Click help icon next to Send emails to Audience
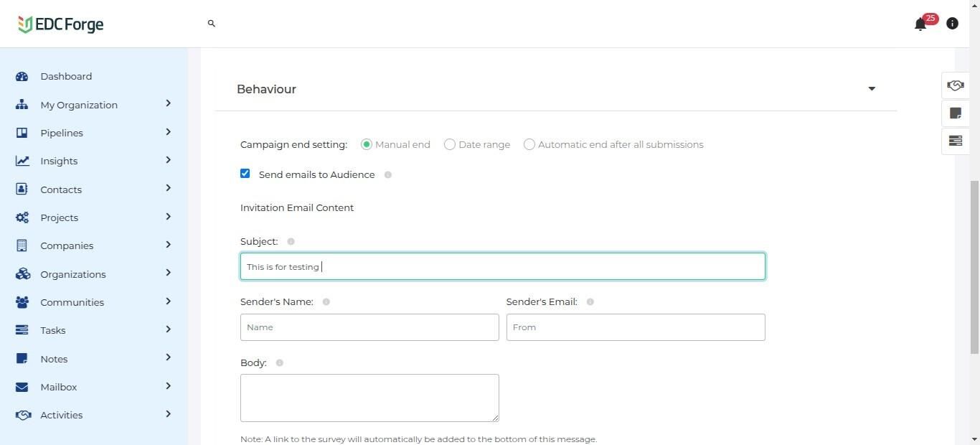Viewport: 980px width, 445px height. point(388,175)
